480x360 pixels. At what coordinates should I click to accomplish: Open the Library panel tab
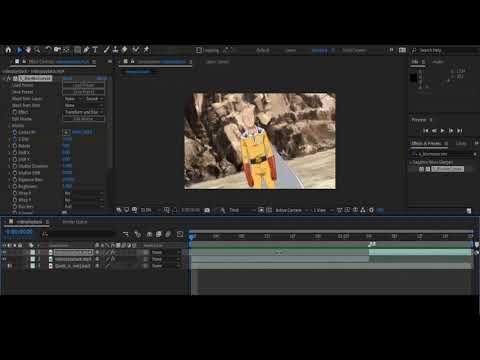coord(461,143)
